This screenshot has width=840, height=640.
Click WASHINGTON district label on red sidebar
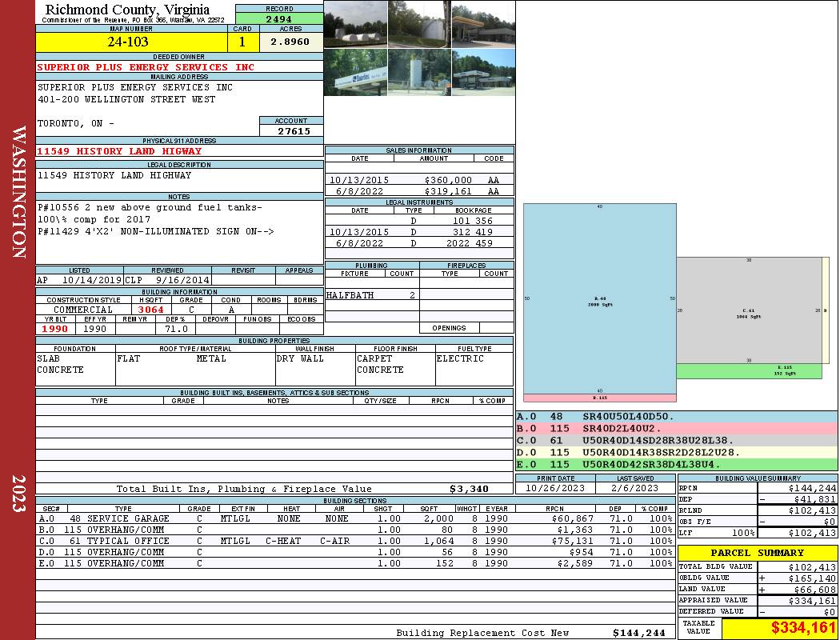click(x=18, y=192)
